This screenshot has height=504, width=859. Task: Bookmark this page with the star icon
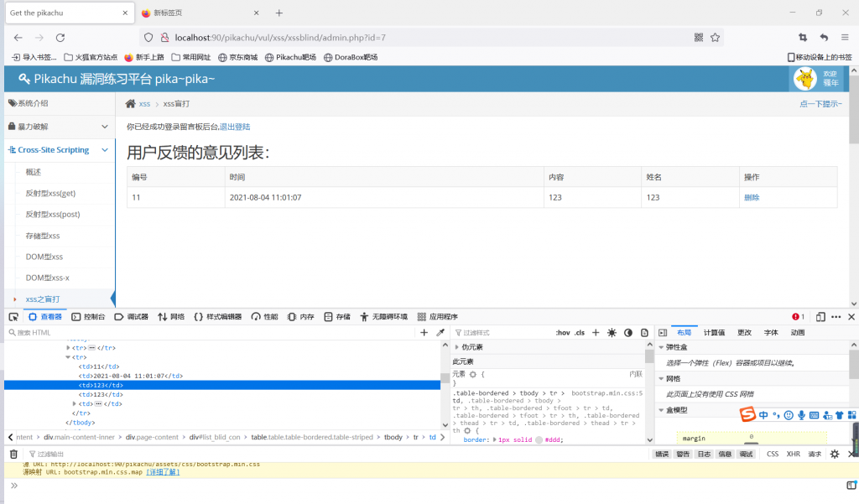pos(716,38)
